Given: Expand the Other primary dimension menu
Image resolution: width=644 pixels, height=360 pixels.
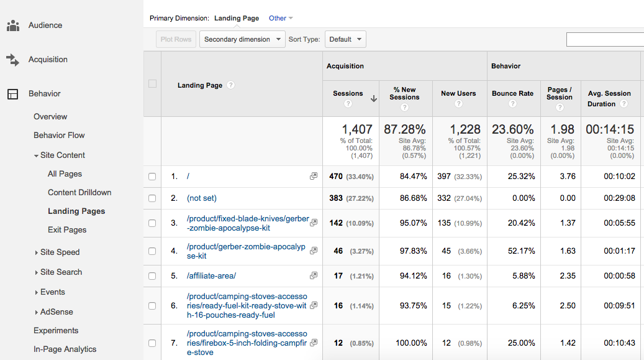Looking at the screenshot, I should pyautogui.click(x=281, y=19).
